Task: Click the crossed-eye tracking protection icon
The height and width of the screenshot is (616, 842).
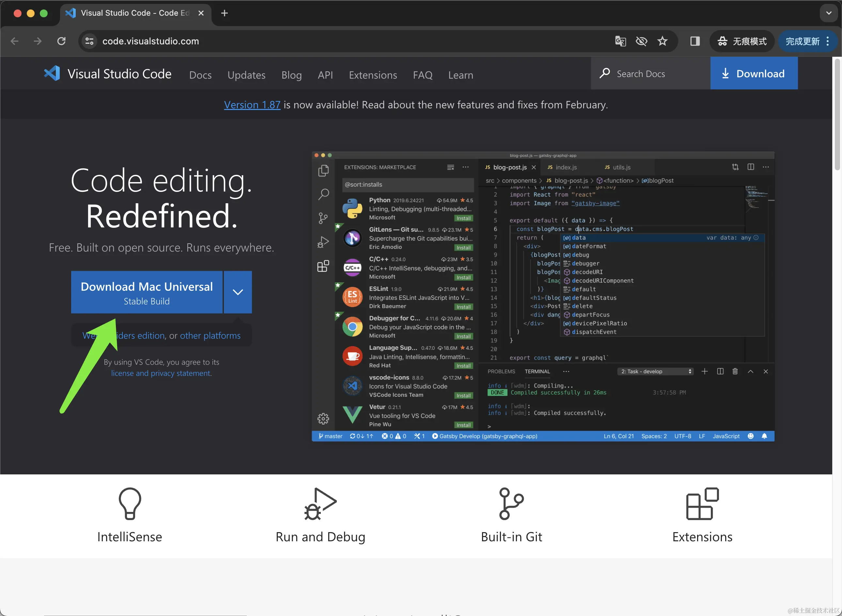Action: tap(641, 41)
